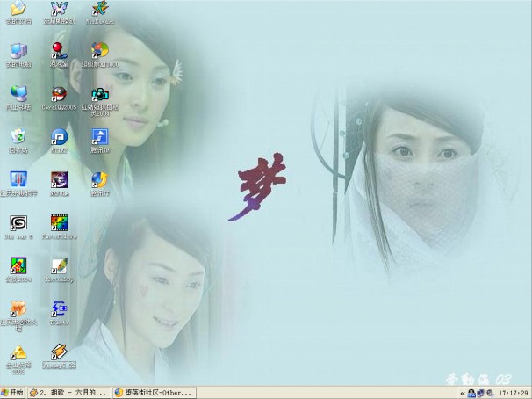Open the TPhoto shortcut icon
This screenshot has width=532, height=399.
[x=59, y=308]
